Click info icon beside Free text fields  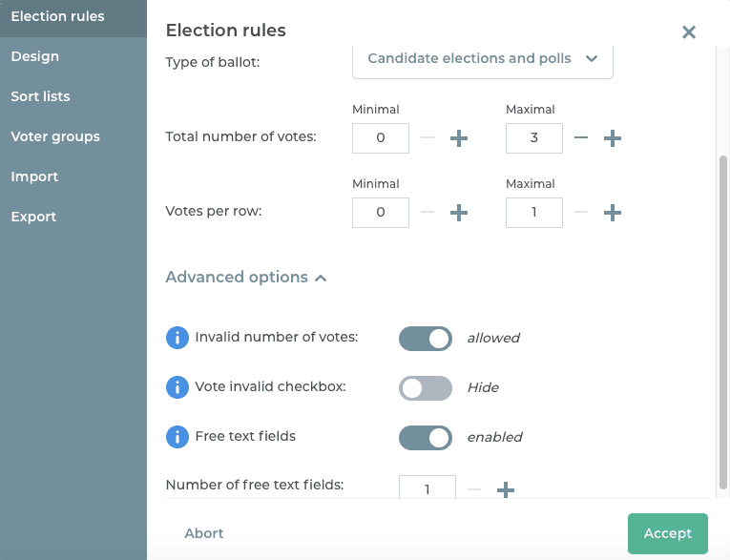(x=177, y=437)
